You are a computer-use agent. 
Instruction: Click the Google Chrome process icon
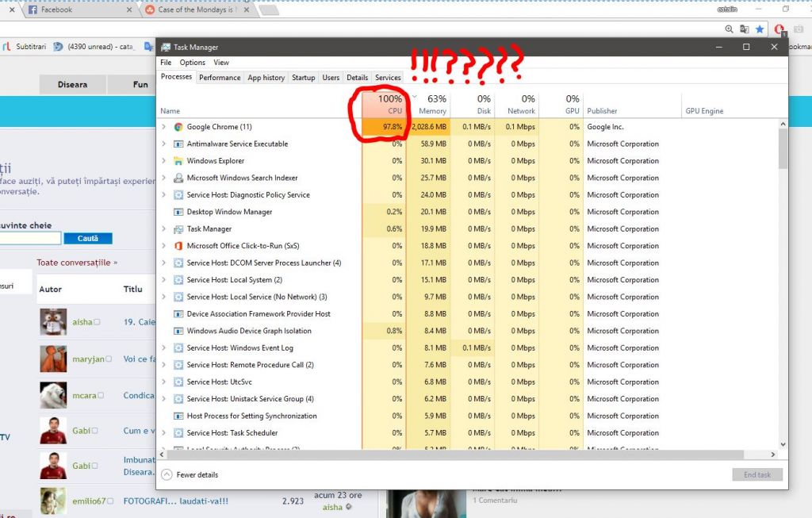coord(178,127)
